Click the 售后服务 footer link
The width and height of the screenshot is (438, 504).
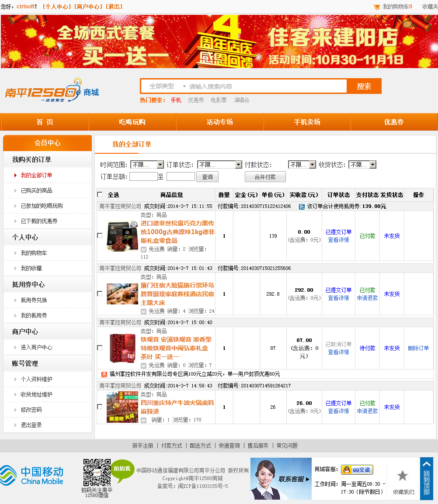pos(258,445)
